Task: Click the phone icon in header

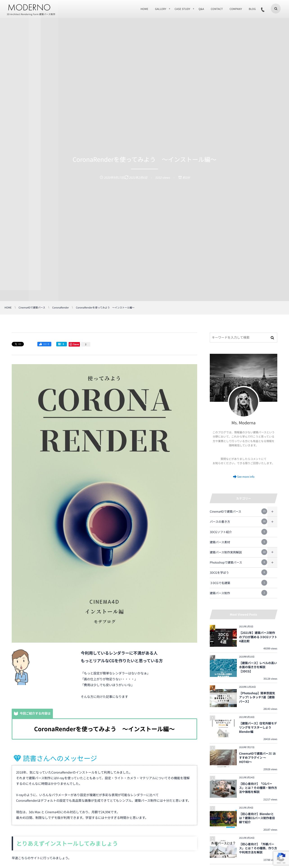Action: coord(263,9)
